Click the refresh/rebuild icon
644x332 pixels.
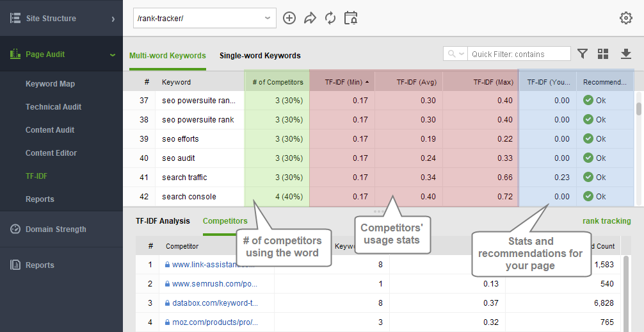click(x=330, y=18)
